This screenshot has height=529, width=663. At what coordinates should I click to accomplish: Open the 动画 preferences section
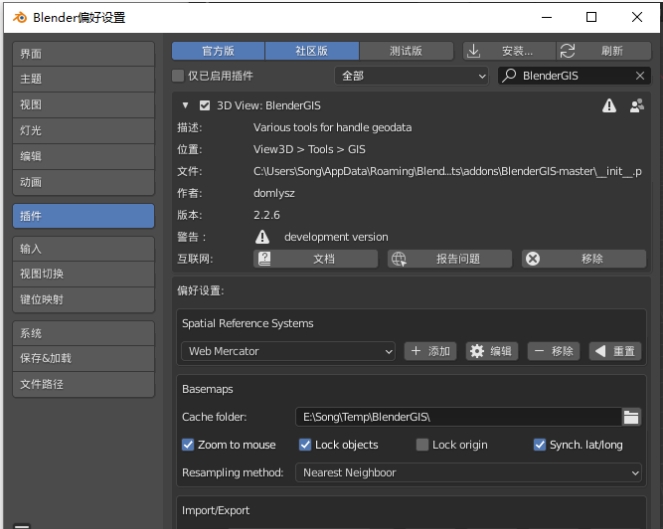pyautogui.click(x=84, y=182)
